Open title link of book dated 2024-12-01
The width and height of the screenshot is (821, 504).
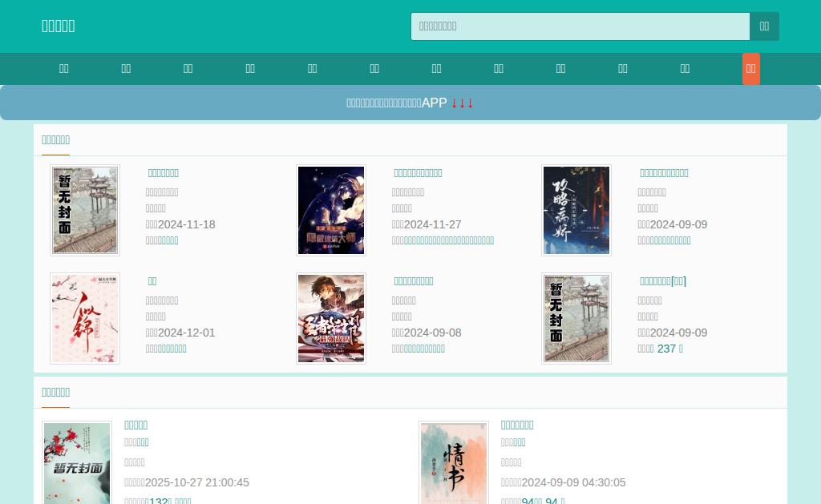pyautogui.click(x=152, y=281)
